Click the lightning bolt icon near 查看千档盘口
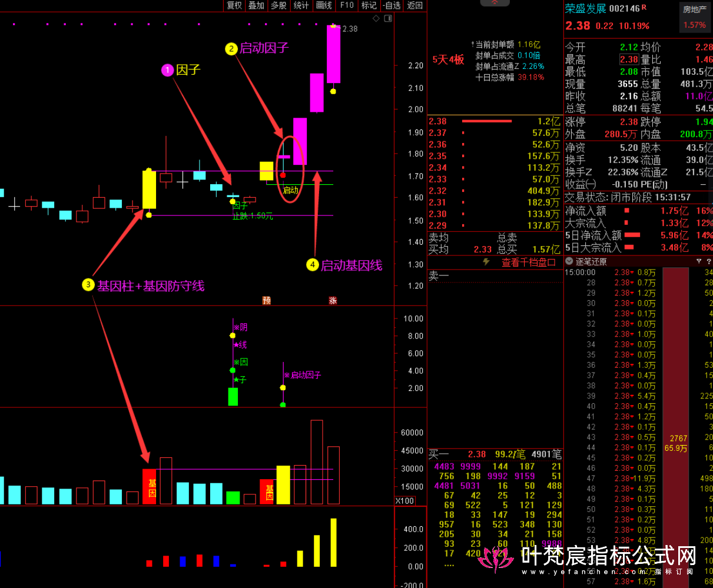The image size is (713, 588). 486,263
